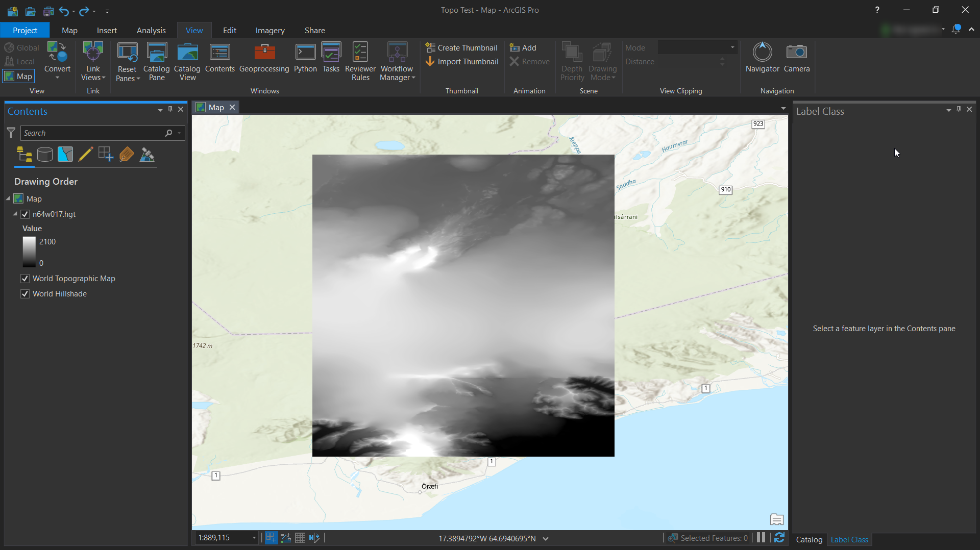The height and width of the screenshot is (550, 980).
Task: Open coordinate display units dropdown
Action: coord(546,538)
